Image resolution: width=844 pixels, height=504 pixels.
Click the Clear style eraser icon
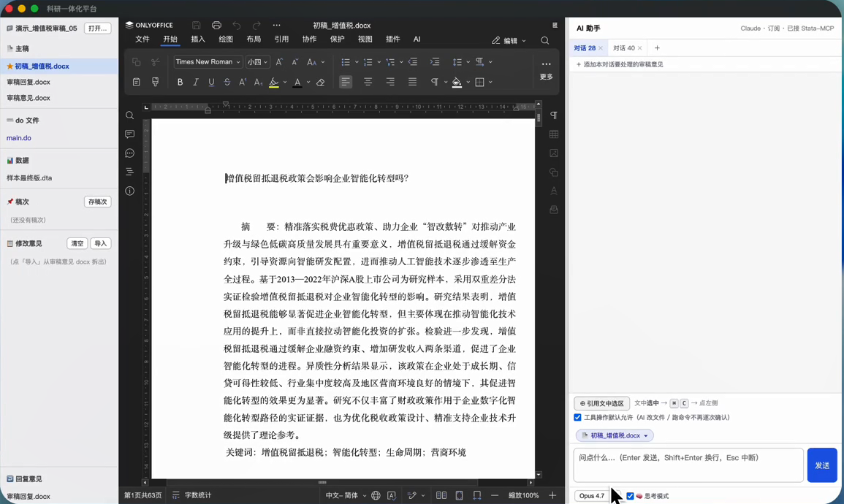pyautogui.click(x=320, y=83)
